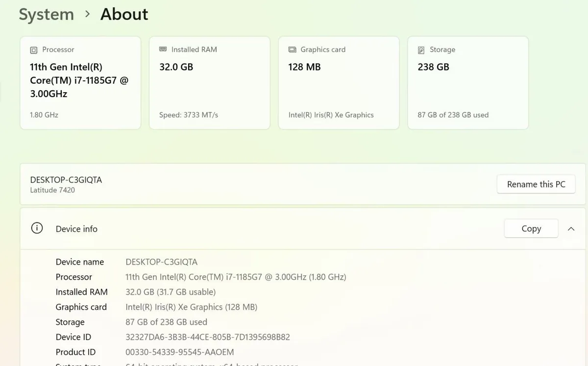Image resolution: width=588 pixels, height=366 pixels.
Task: Click the Latitude 7420 model text
Action: 52,190
